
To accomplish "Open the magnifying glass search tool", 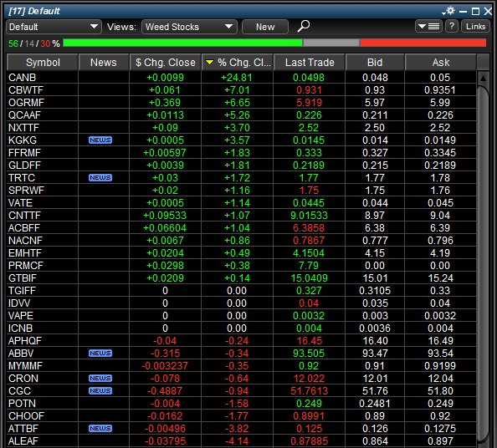I will 304,26.
